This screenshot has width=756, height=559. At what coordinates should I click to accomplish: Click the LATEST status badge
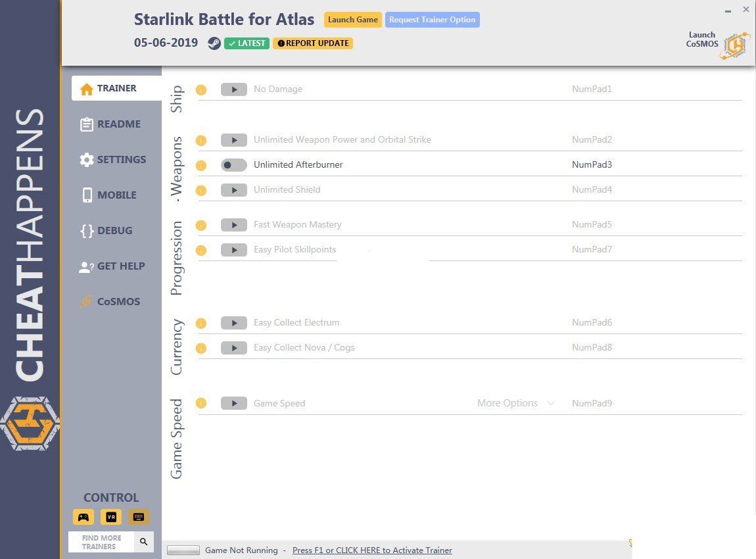point(247,43)
